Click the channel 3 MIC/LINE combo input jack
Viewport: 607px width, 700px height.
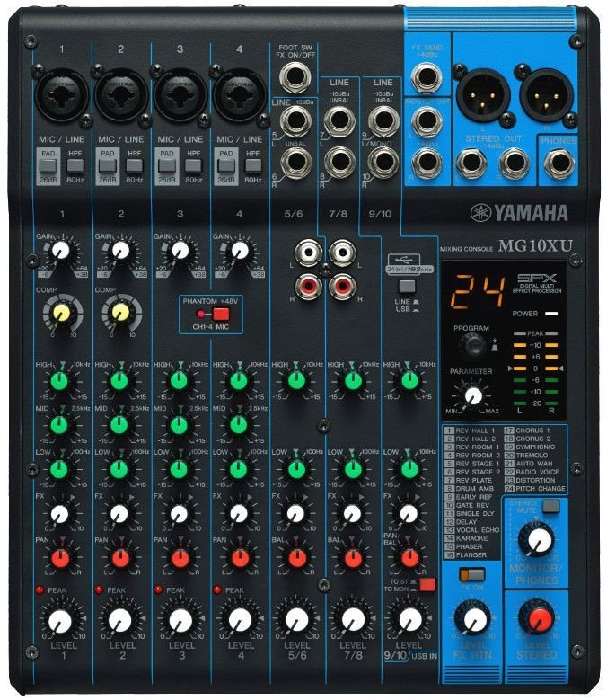tap(180, 94)
